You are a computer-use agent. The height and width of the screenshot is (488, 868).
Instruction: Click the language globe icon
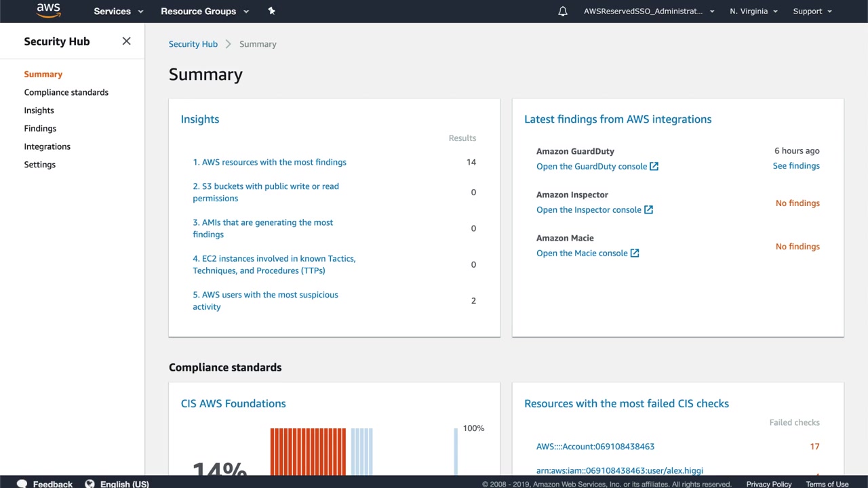pyautogui.click(x=90, y=484)
